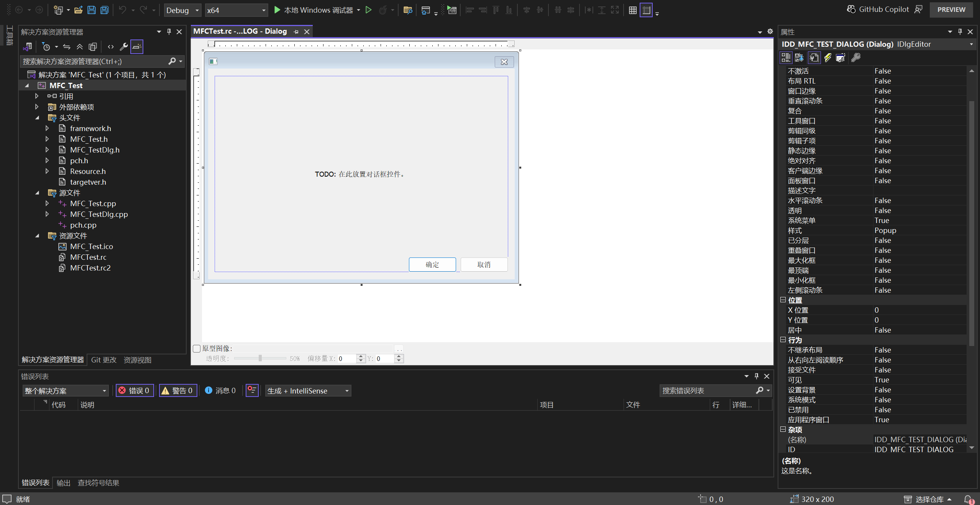Click Collapse All icon in Solution Explorer
The width and height of the screenshot is (980, 505).
tap(79, 47)
